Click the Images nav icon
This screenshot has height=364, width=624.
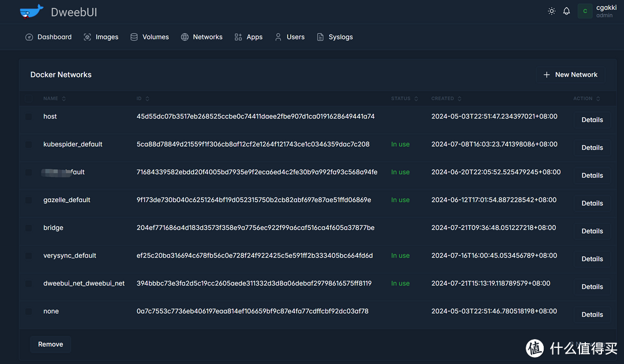point(87,37)
